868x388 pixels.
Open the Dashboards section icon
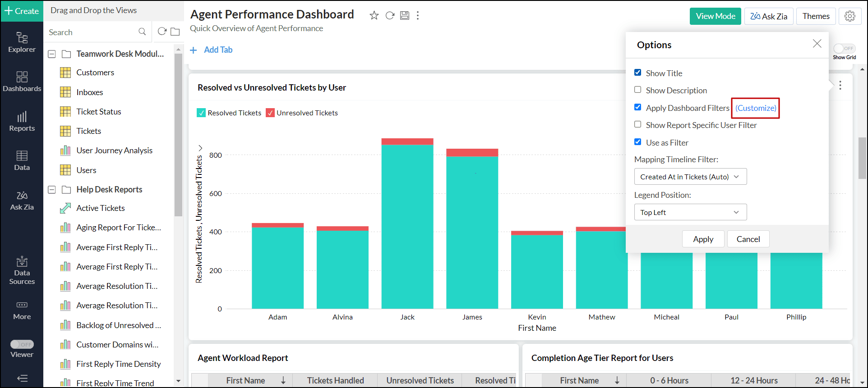pyautogui.click(x=22, y=82)
